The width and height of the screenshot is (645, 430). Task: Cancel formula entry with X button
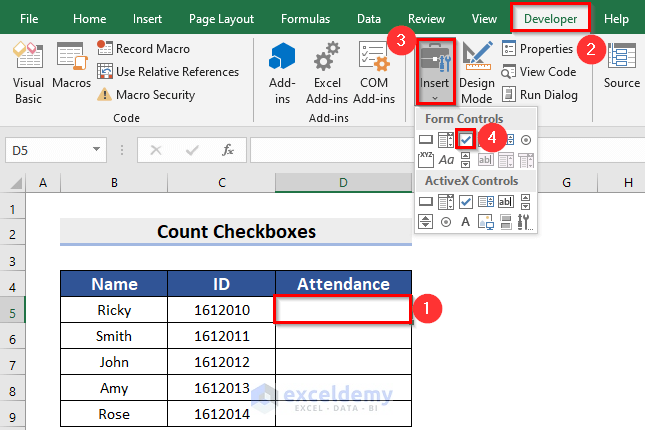[x=156, y=150]
